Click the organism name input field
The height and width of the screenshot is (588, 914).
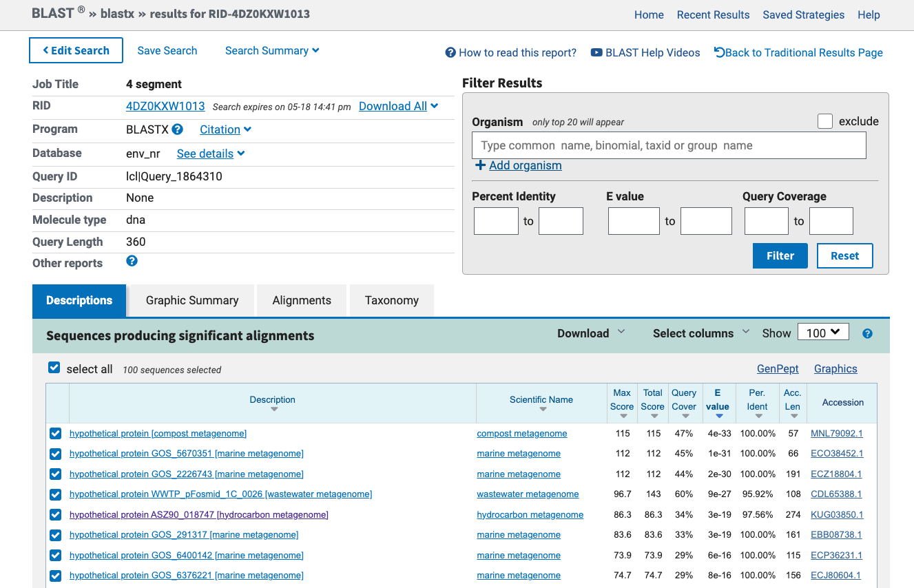[669, 145]
